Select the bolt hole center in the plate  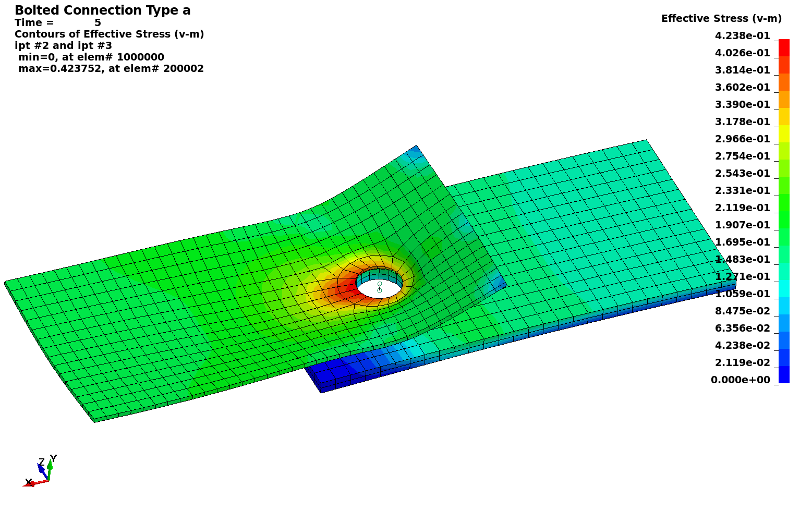[x=380, y=287]
